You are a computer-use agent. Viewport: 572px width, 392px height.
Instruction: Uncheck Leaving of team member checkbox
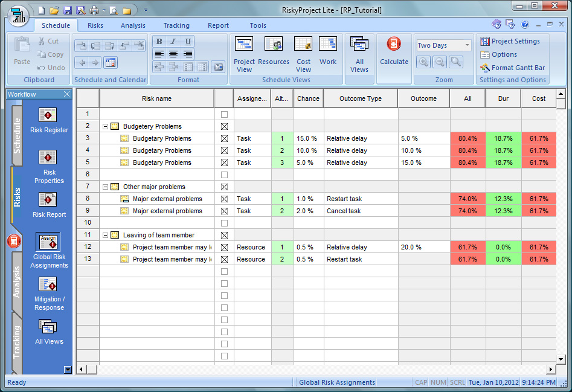pos(224,235)
